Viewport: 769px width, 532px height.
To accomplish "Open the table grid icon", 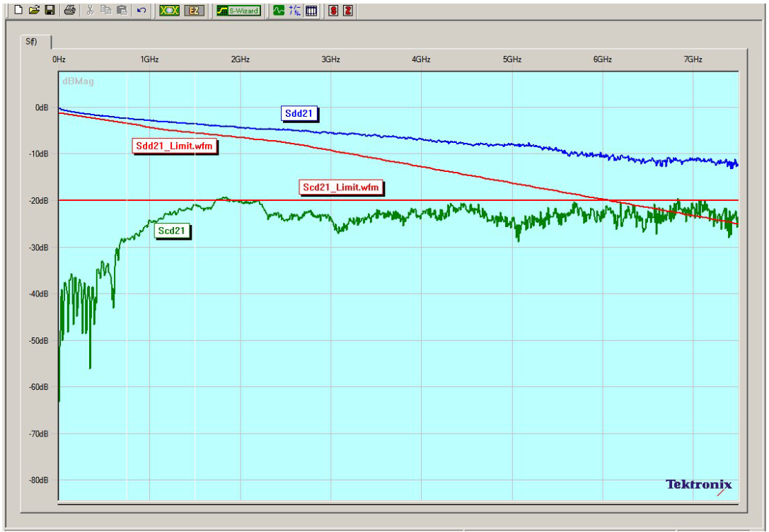I will coord(311,11).
